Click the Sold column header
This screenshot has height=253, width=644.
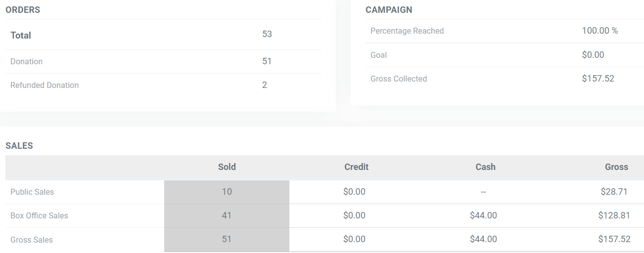click(227, 167)
